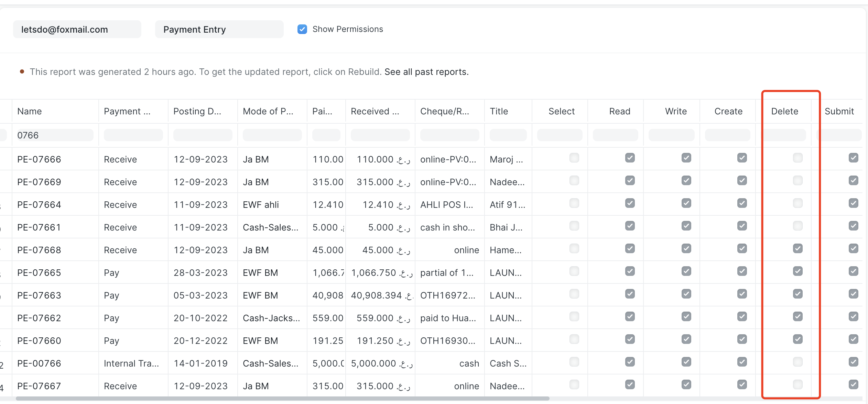Viewport: 868px width, 404px height.
Task: Toggle the Select checkbox for PE-07664
Action: pyautogui.click(x=574, y=203)
